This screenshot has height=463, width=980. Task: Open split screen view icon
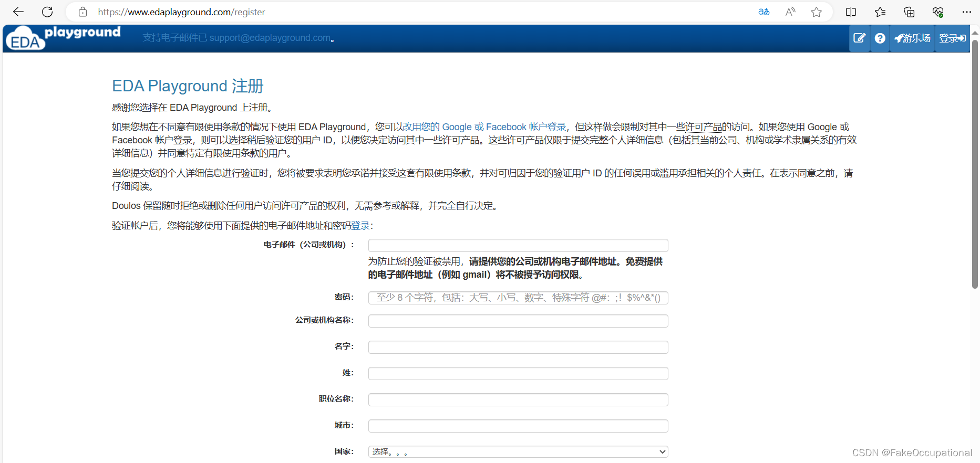pyautogui.click(x=851, y=12)
